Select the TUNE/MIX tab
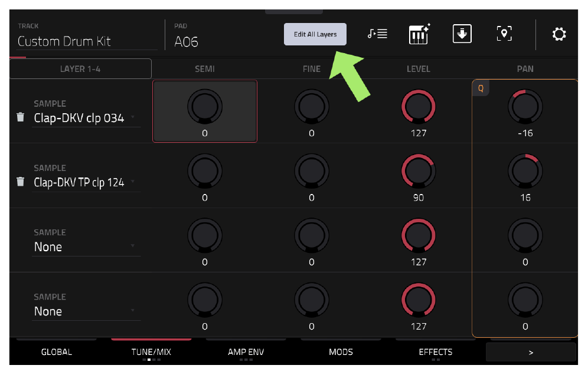The image size is (588, 375). pyautogui.click(x=151, y=352)
